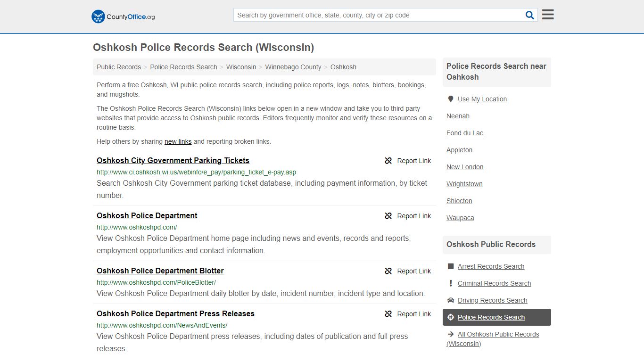Open Oshkosh Police Department Blotter
Viewport: 644px width, 362px height.
click(x=160, y=271)
